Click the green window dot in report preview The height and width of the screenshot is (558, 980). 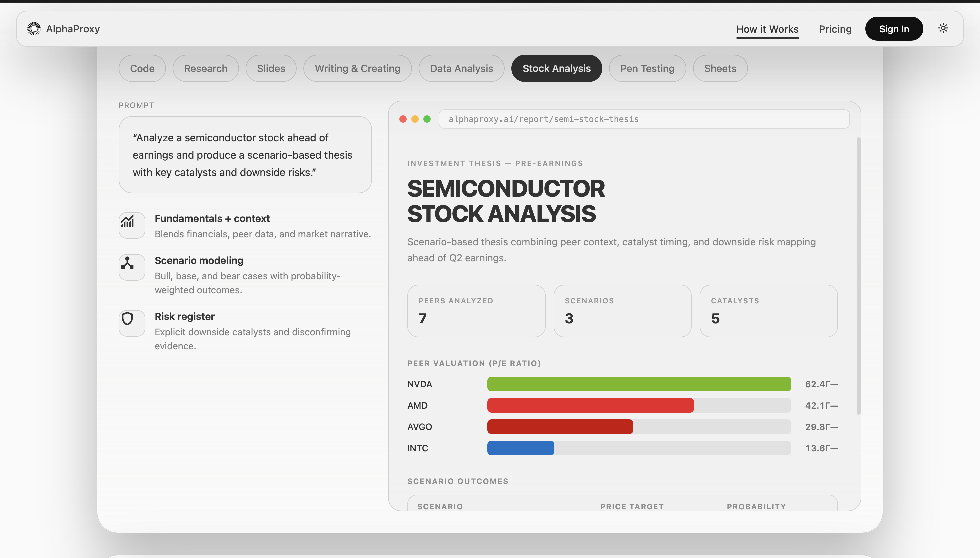pos(427,119)
